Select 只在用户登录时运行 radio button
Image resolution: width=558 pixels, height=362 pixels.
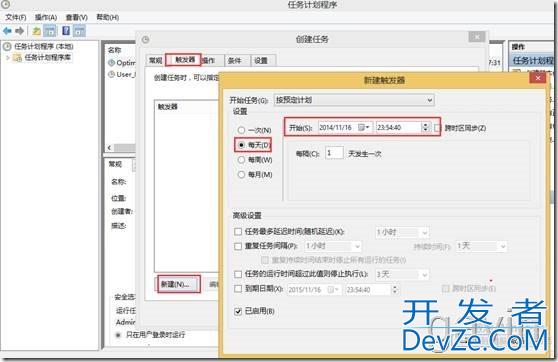118,335
